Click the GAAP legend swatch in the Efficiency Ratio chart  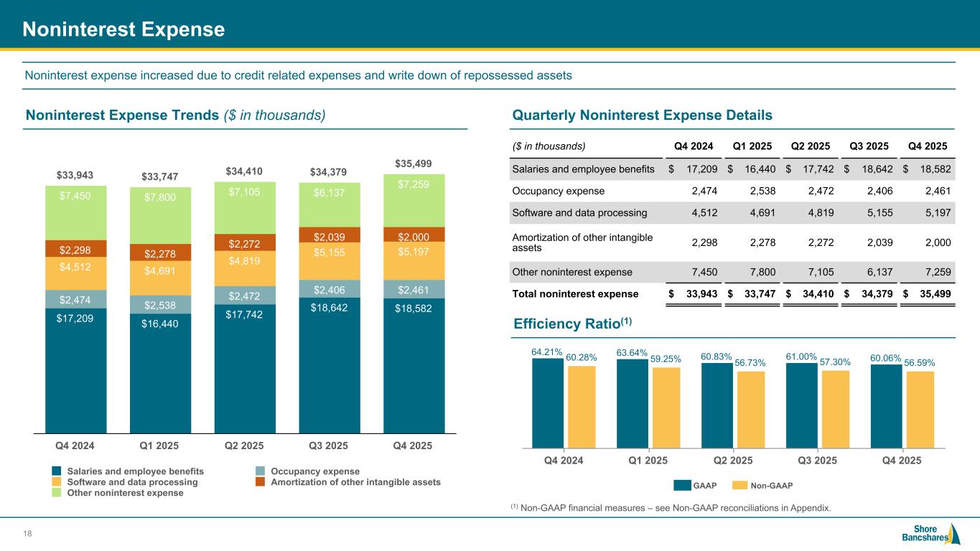pyautogui.click(x=681, y=486)
